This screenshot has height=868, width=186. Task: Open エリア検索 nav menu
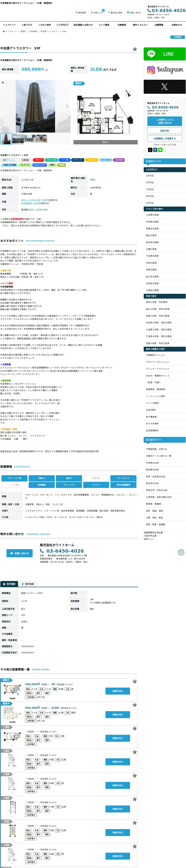coord(104,25)
